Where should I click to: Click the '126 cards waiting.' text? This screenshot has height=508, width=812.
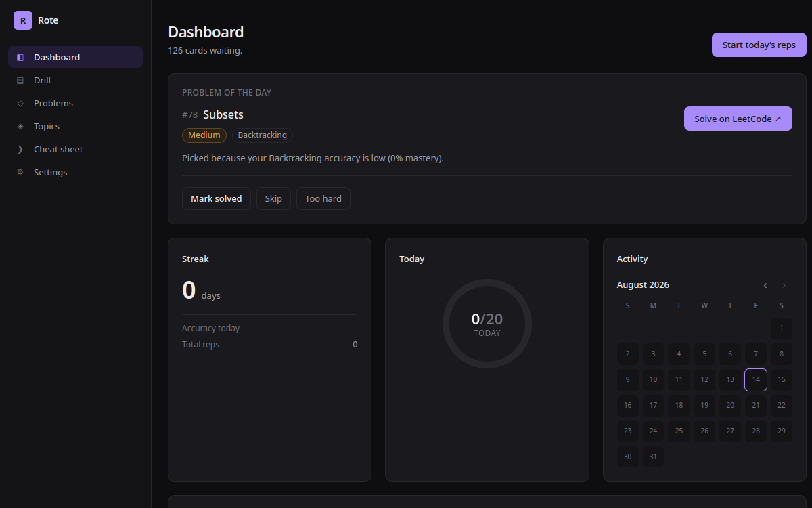point(205,50)
